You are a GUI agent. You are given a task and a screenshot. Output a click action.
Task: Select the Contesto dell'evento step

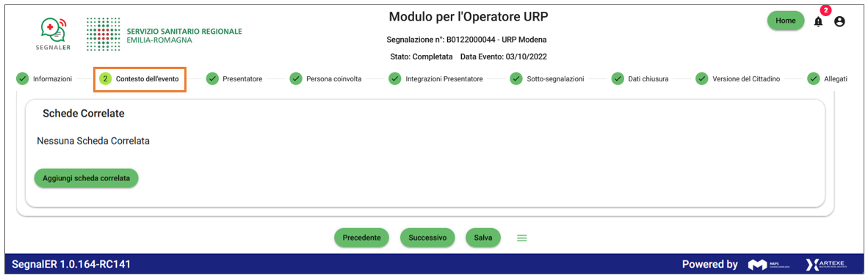click(139, 79)
